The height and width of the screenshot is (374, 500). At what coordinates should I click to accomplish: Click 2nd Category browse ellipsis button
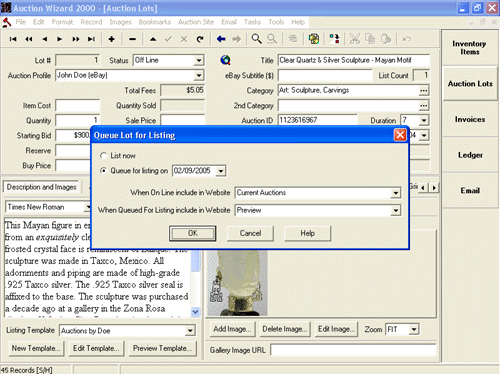(x=423, y=105)
